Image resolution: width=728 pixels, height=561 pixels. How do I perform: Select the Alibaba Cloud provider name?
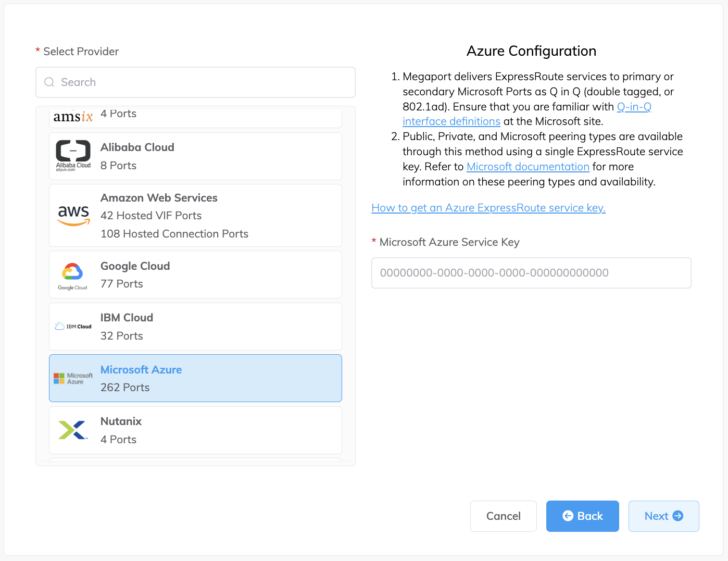(x=137, y=147)
